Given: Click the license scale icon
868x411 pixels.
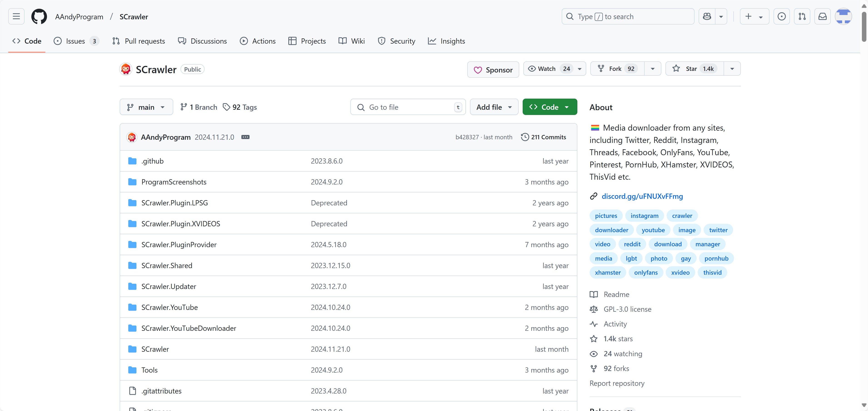Looking at the screenshot, I should pos(594,309).
